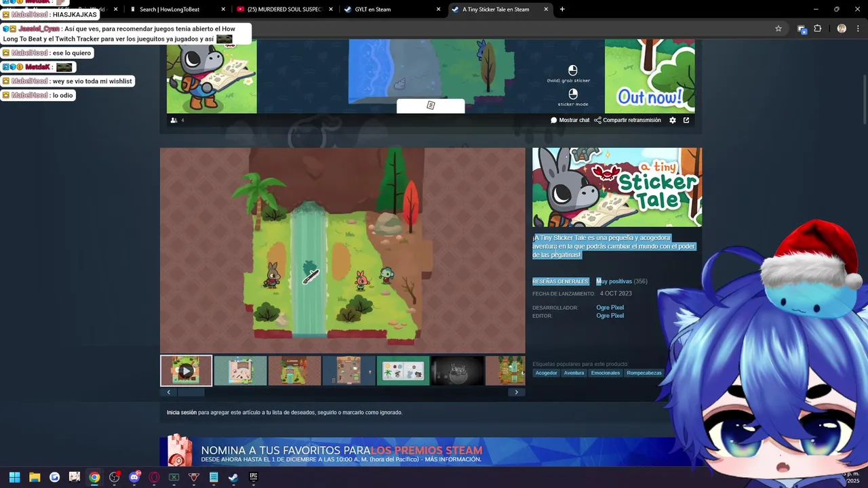Open the Premios Steam nomination banner

[417, 451]
